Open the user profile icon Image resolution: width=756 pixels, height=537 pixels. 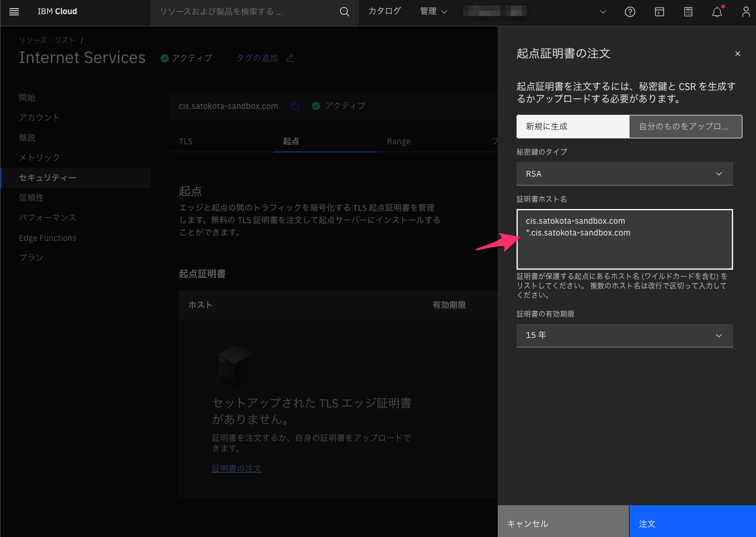(746, 12)
